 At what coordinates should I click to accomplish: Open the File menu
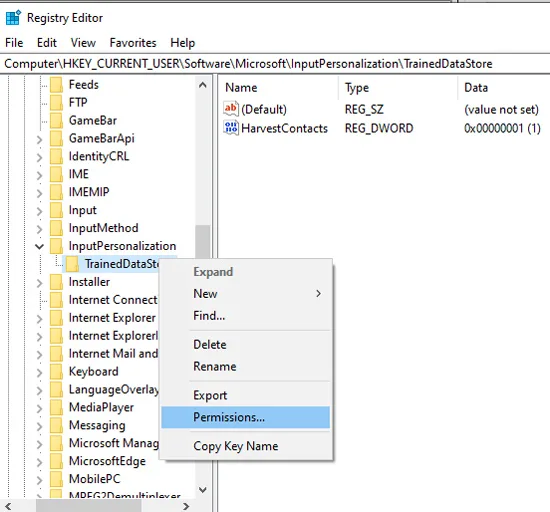point(14,43)
